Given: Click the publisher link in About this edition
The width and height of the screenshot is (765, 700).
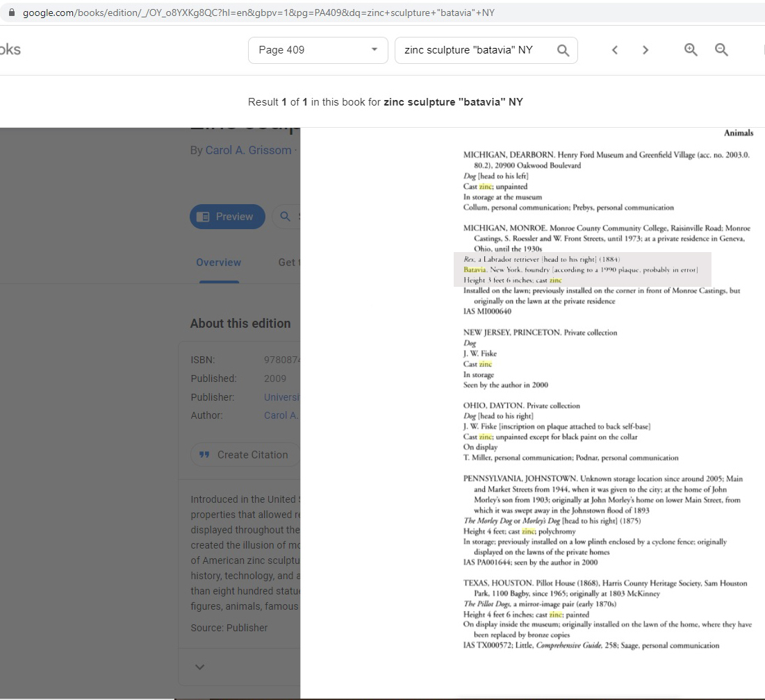Looking at the screenshot, I should pos(281,397).
